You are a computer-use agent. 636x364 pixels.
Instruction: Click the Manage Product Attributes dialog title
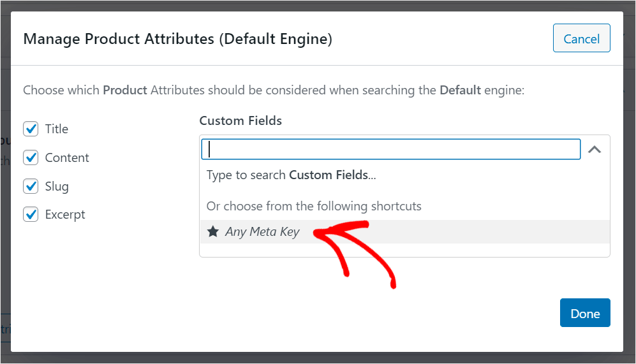point(177,39)
